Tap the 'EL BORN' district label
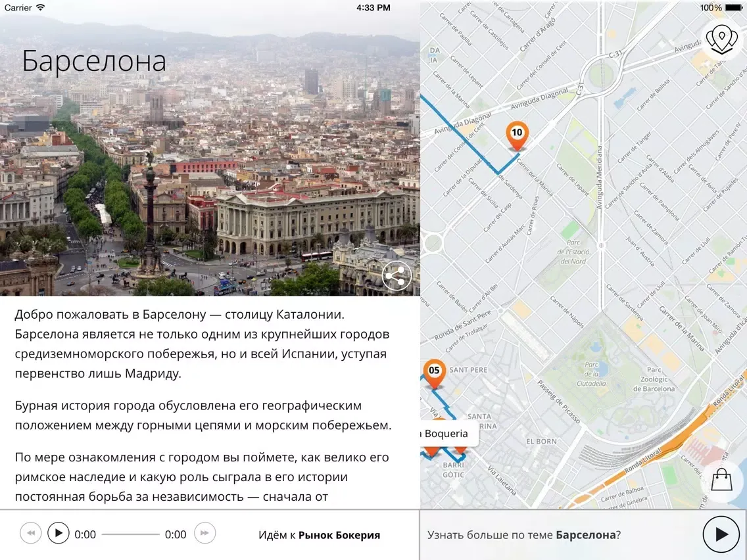Screen dimensions: 747x560 click(541, 442)
